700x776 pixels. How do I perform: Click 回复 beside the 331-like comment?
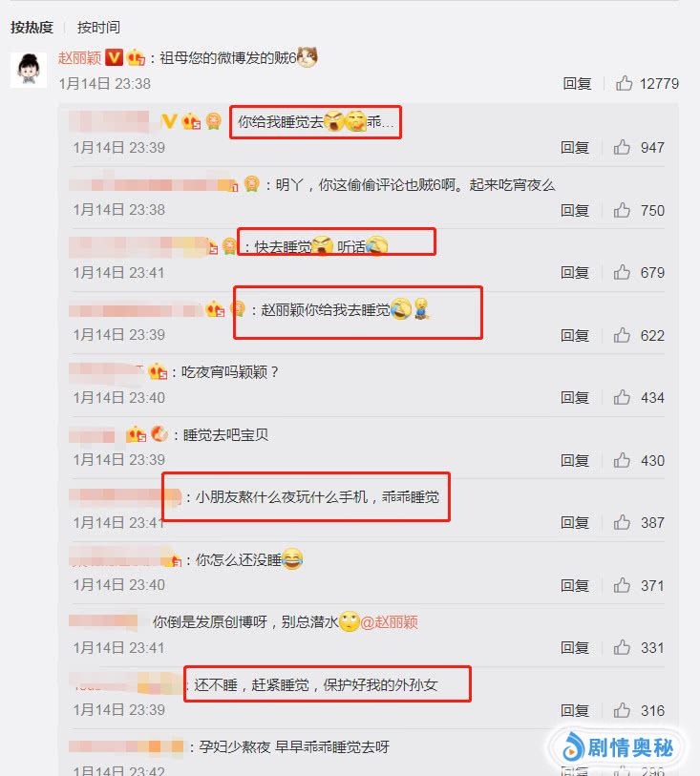(575, 647)
